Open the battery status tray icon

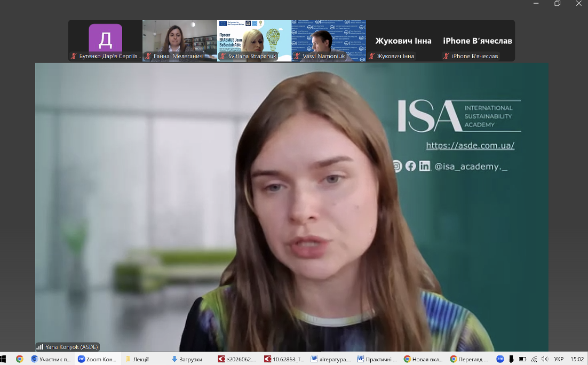(x=522, y=359)
